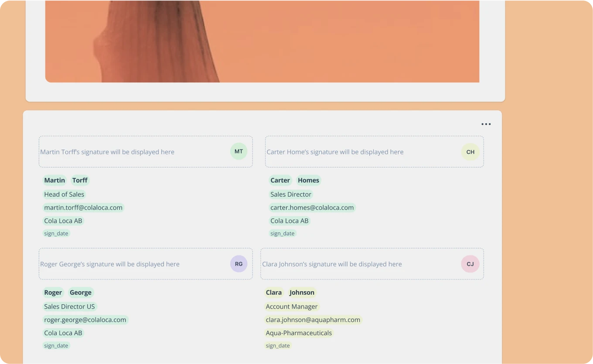
Task: Expand Martin Torff's sign_date field
Action: (56, 233)
